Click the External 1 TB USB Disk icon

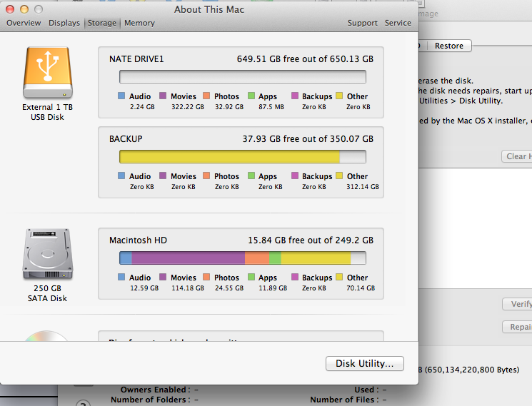[x=48, y=73]
